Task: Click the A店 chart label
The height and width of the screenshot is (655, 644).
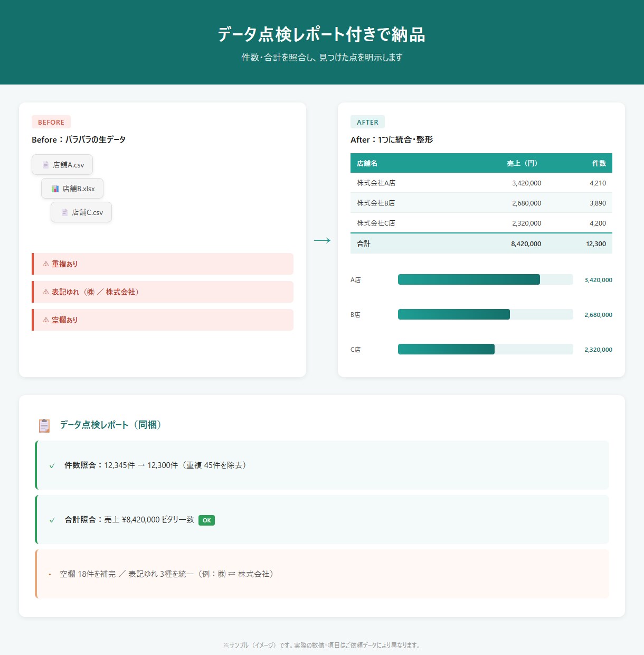Action: [356, 280]
